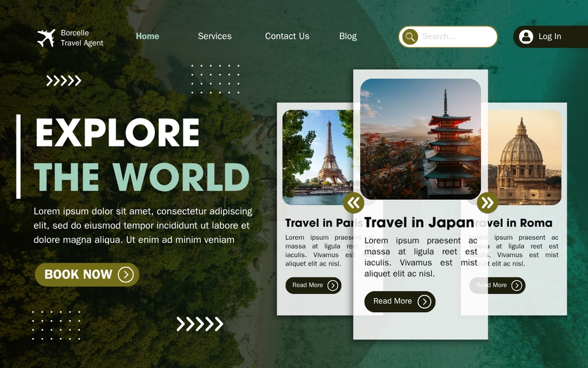
Task: Click the double-chevron decoration near Explore heading
Action: (x=64, y=80)
